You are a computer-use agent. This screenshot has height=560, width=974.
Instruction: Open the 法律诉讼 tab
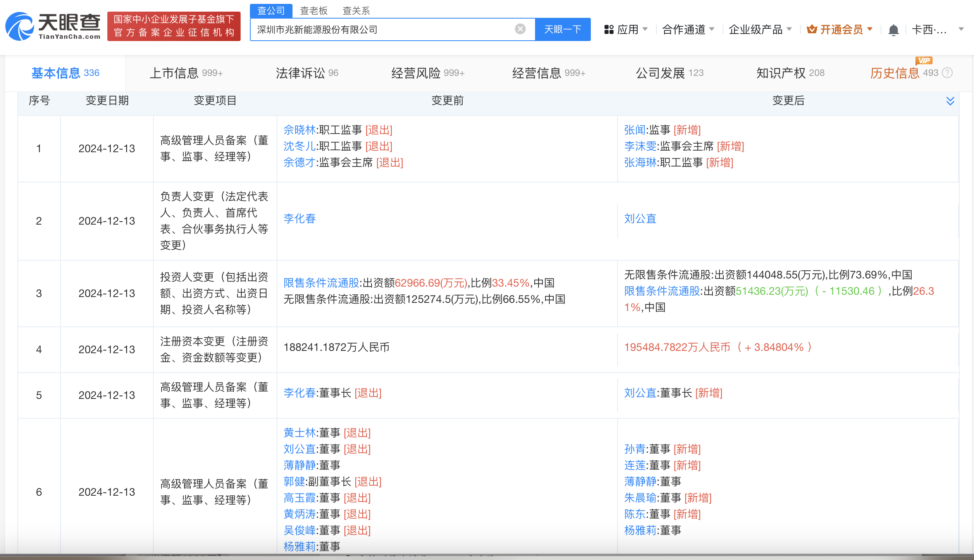[x=307, y=73]
